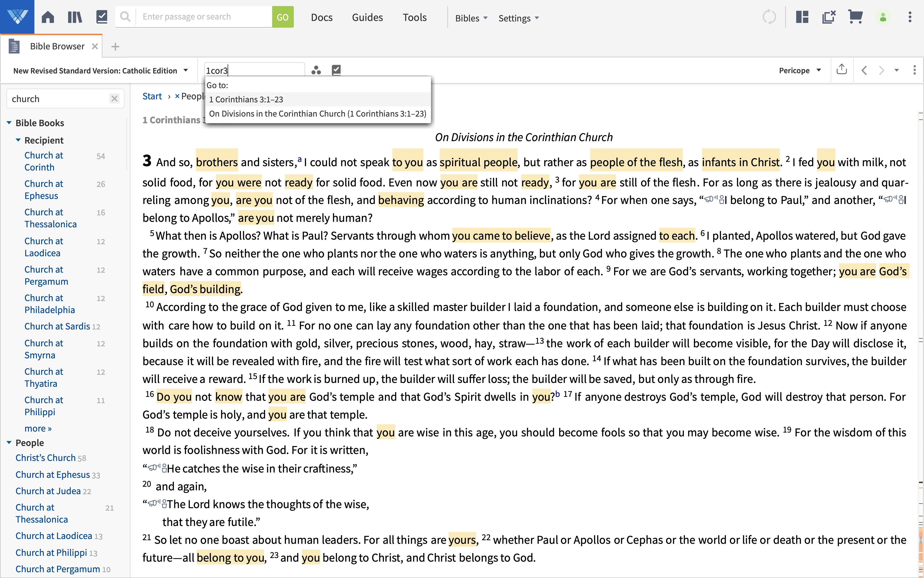Viewport: 924px width, 578px height.
Task: Click the Close All panels icon
Action: click(829, 17)
